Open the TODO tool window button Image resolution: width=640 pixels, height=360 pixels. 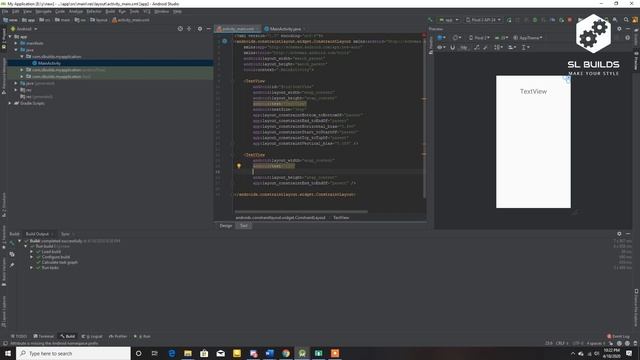[19, 336]
